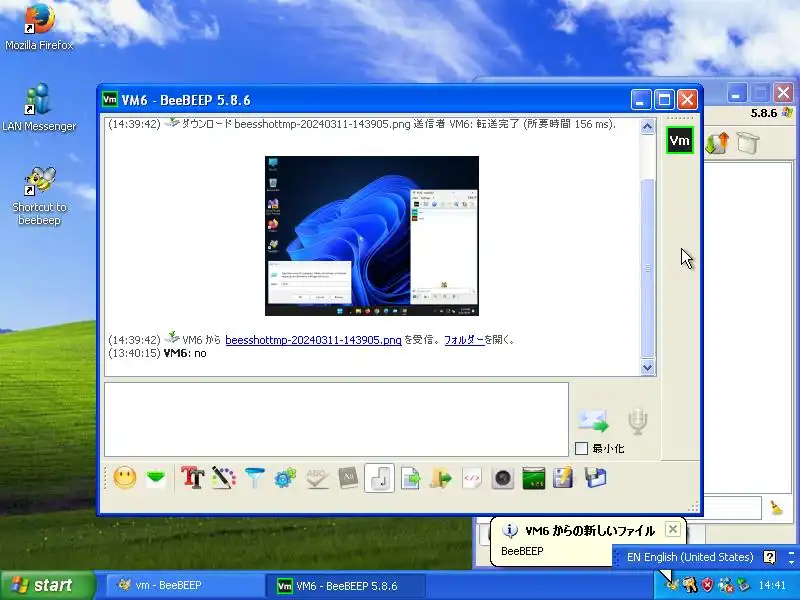Open the フォルダー folder link

point(464,340)
